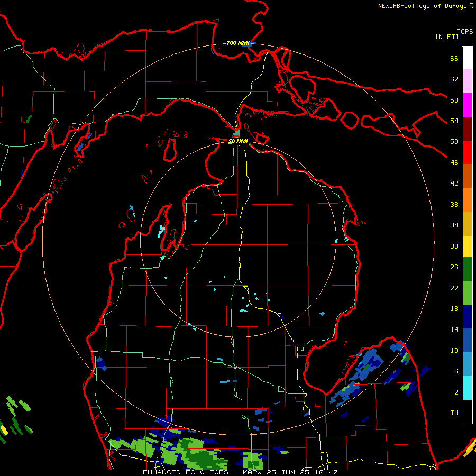Click the legend value 50
Image resolution: width=476 pixels, height=476 pixels.
pyautogui.click(x=454, y=142)
